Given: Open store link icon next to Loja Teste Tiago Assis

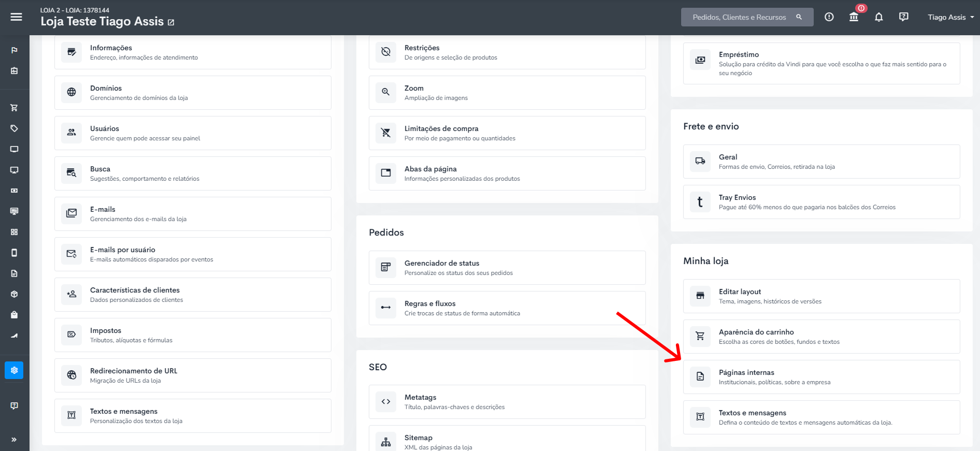Looking at the screenshot, I should click(171, 22).
